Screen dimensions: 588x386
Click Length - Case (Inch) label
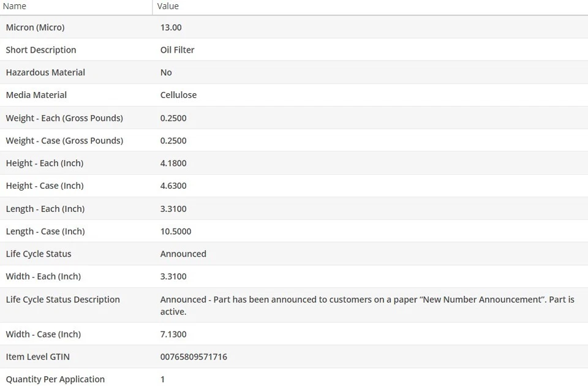tap(45, 232)
